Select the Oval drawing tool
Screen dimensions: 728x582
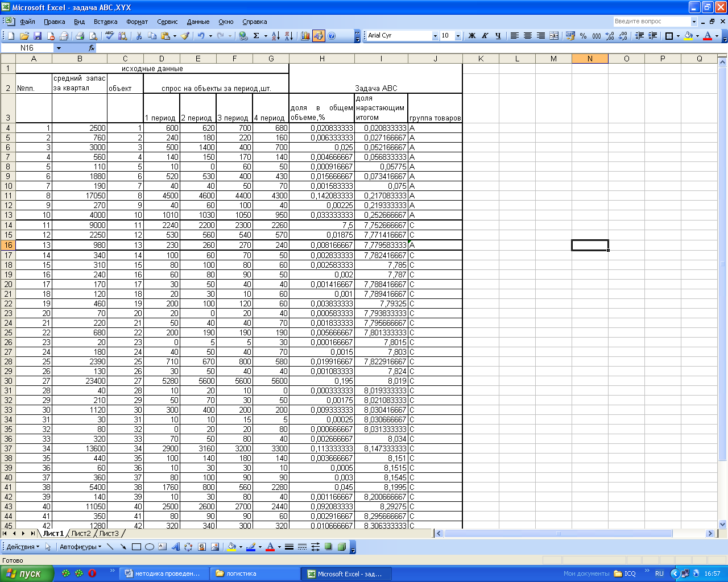[x=150, y=547]
